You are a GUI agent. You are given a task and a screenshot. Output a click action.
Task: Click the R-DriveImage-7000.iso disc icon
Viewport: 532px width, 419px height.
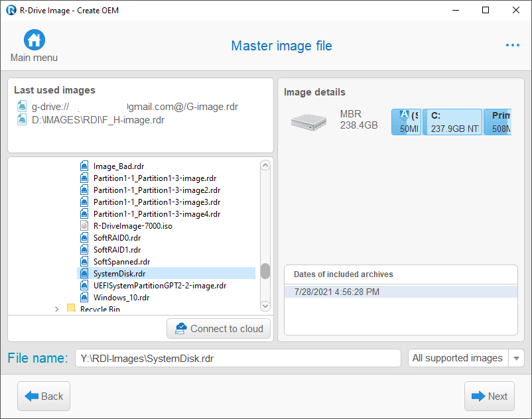[x=84, y=226]
